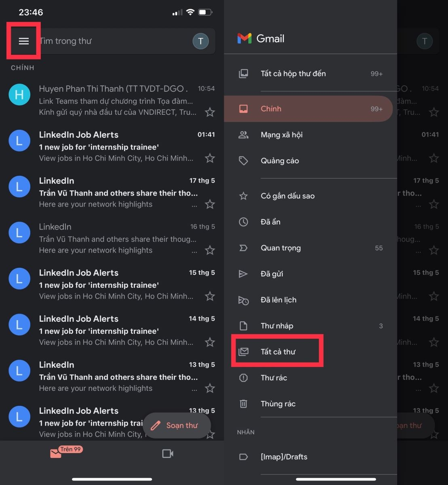Tap the 'Tìm trong thư' search field
Image resolution: width=448 pixels, height=485 pixels.
pyautogui.click(x=112, y=41)
